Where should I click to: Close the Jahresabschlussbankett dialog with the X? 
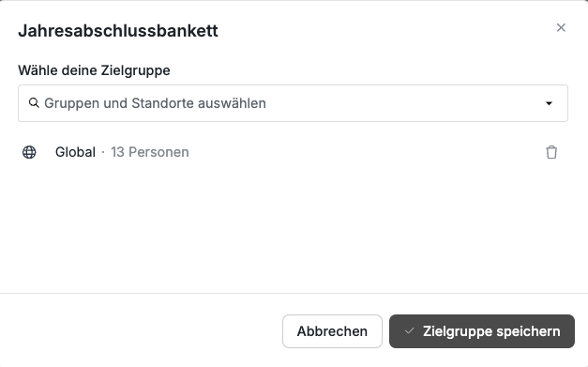point(561,28)
